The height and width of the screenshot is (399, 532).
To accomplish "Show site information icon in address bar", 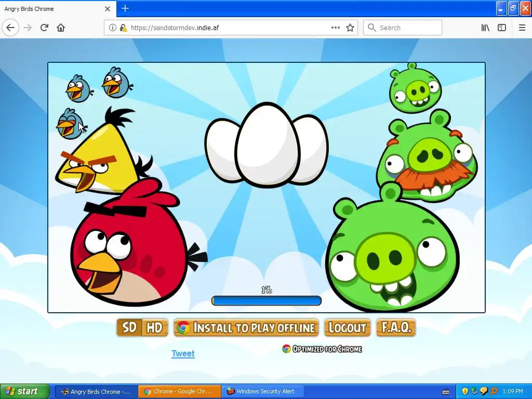I will 112,28.
